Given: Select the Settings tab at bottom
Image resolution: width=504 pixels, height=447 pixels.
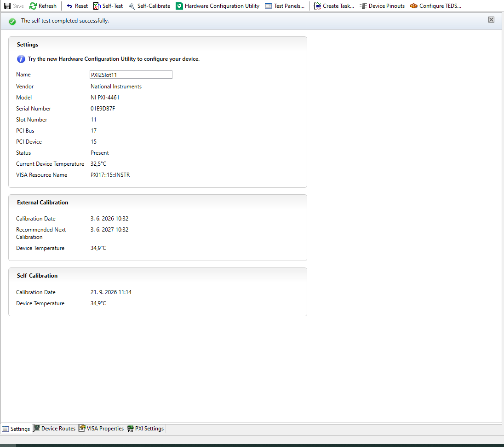Looking at the screenshot, I should pyautogui.click(x=16, y=429).
